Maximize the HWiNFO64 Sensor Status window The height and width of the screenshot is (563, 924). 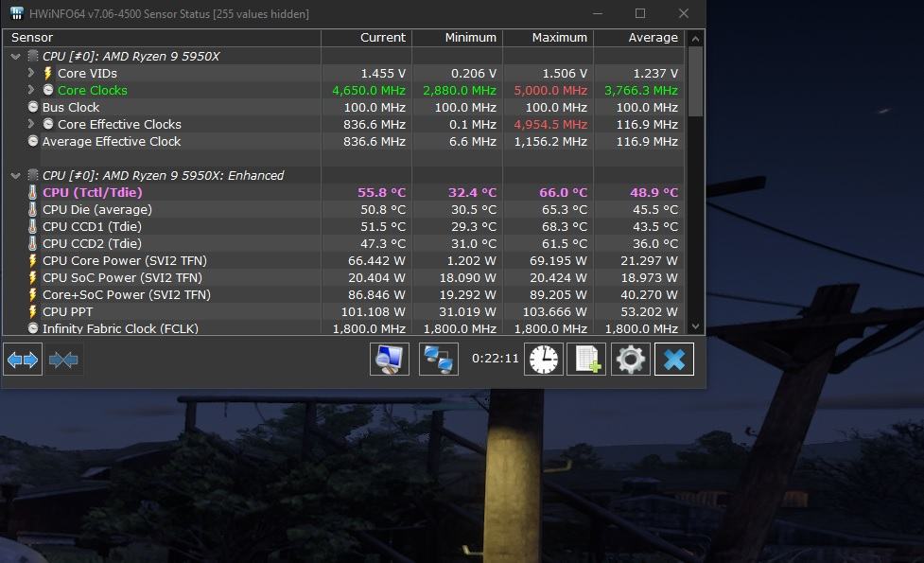tap(640, 13)
